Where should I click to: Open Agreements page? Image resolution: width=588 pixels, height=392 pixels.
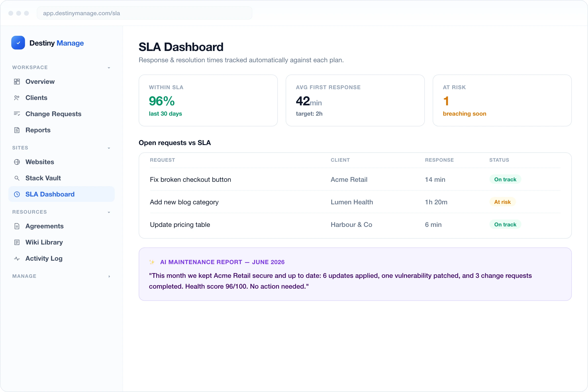click(x=61, y=226)
